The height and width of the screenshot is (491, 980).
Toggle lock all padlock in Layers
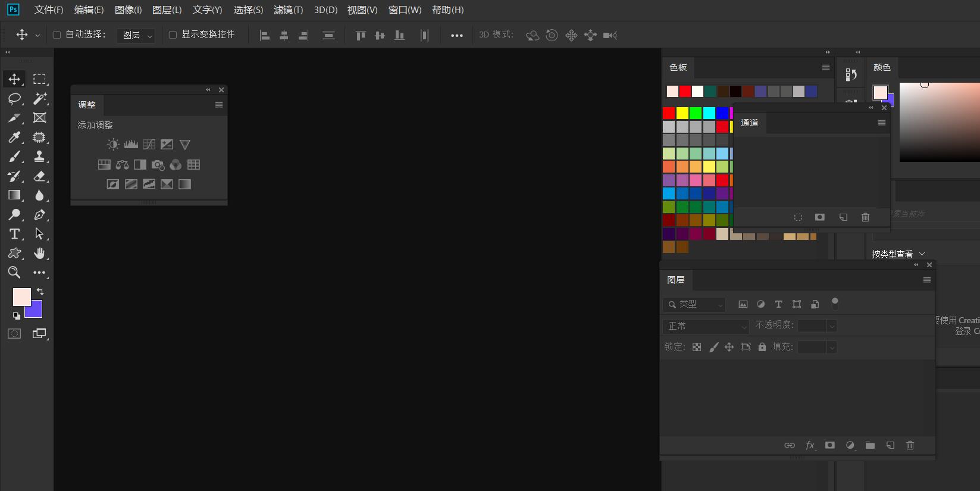762,347
